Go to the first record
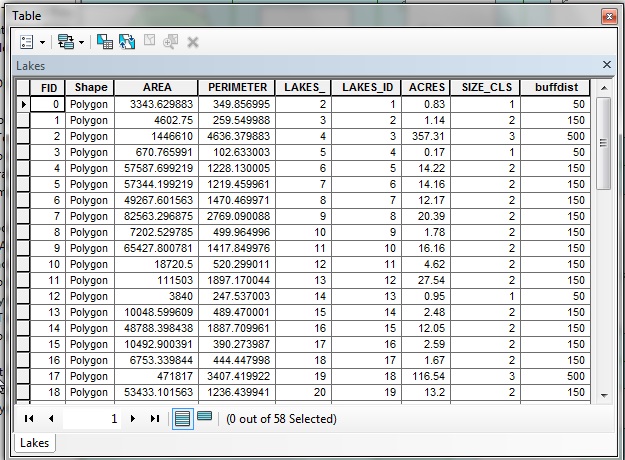625x460 pixels. [29, 419]
